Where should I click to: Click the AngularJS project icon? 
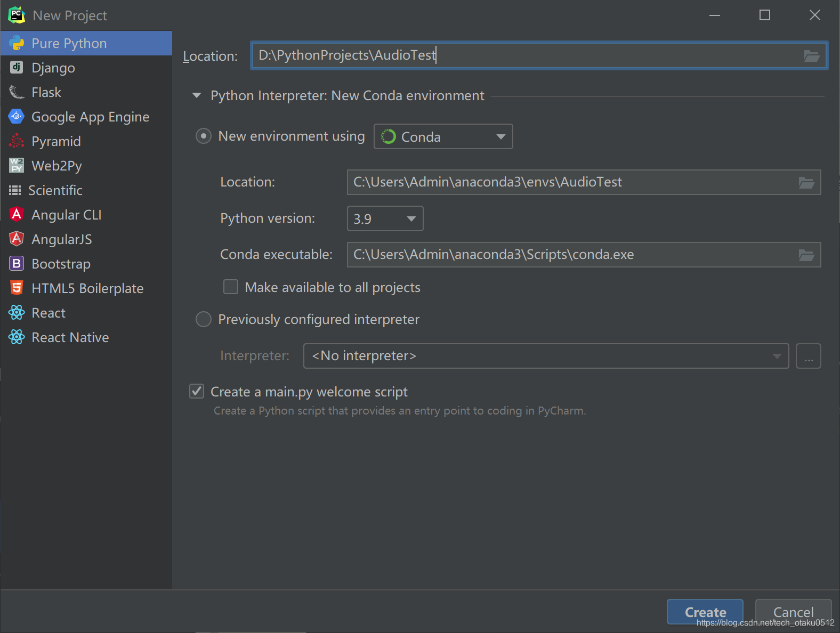click(17, 239)
